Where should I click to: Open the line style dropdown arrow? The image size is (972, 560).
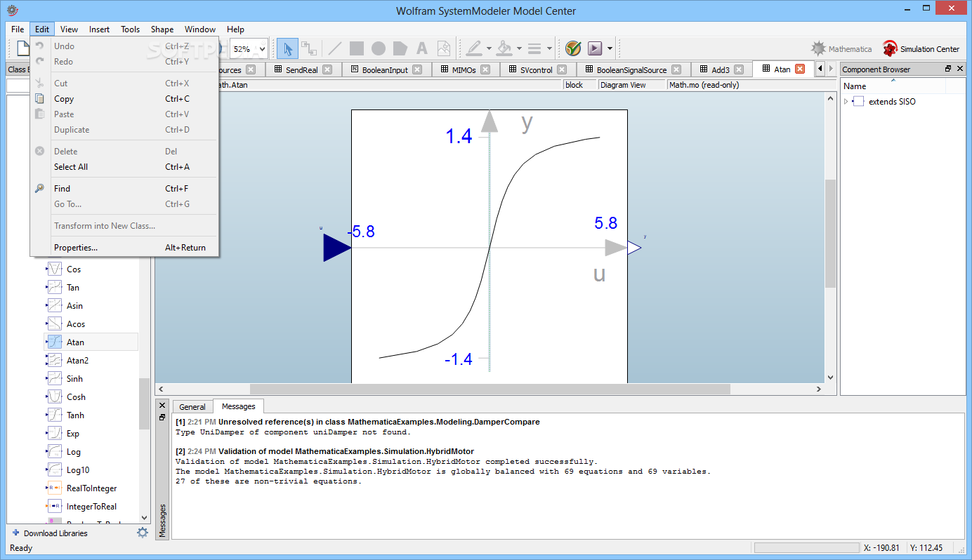549,49
